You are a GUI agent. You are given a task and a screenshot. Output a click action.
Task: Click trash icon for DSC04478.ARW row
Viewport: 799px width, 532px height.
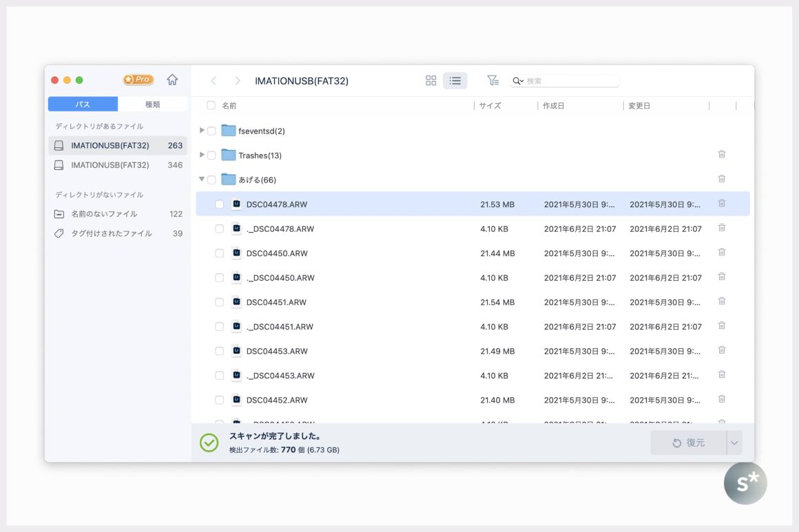721,204
